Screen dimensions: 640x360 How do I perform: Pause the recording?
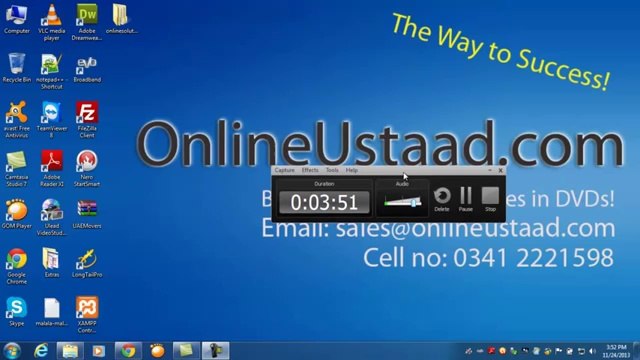pyautogui.click(x=466, y=200)
